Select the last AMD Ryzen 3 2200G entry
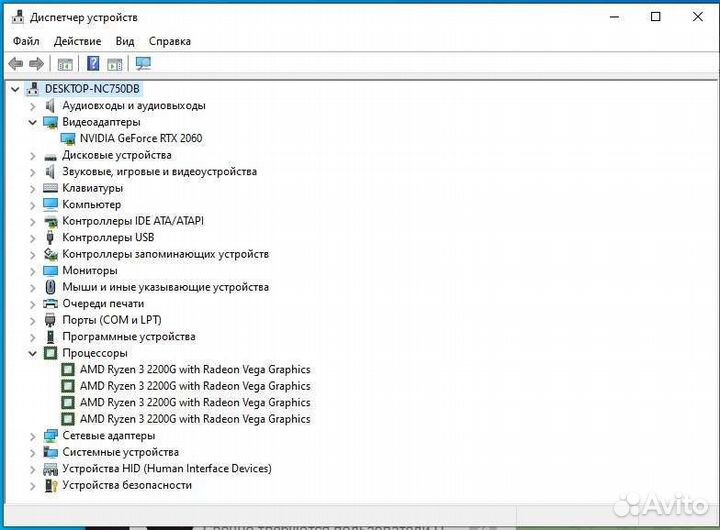The image size is (720, 530). (195, 419)
